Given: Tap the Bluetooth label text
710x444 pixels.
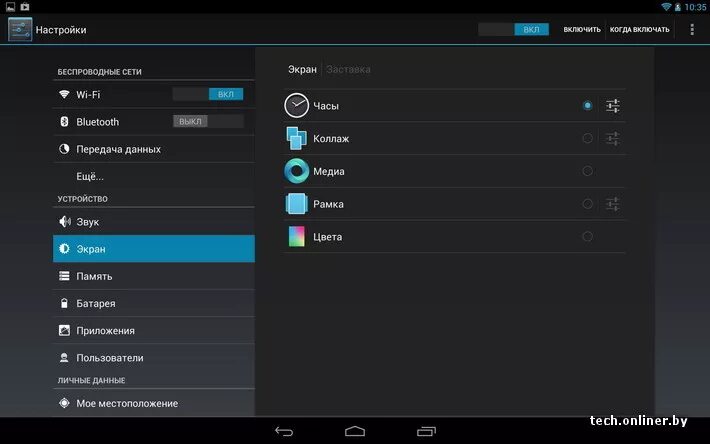Looking at the screenshot, I should click(x=97, y=122).
